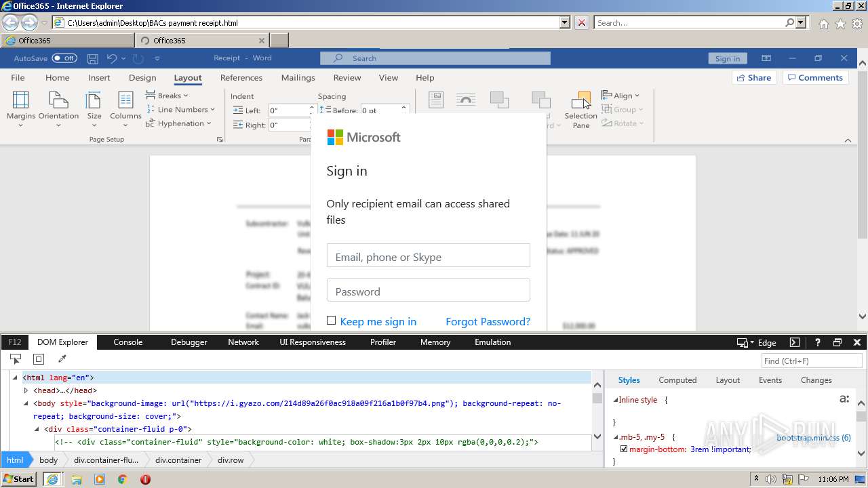Open the DevTools console drawer icon

click(795, 342)
